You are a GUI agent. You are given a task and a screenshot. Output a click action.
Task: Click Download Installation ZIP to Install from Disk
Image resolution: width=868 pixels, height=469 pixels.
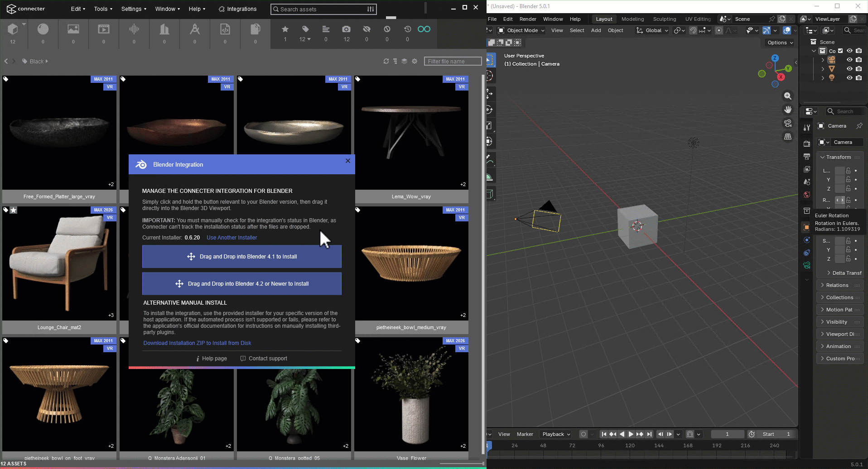click(197, 343)
